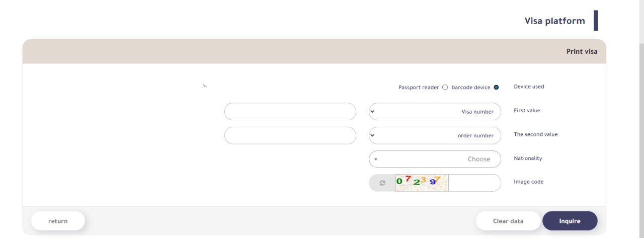Focus the First value text field
Viewport: 644px width, 238px height.
click(x=290, y=112)
